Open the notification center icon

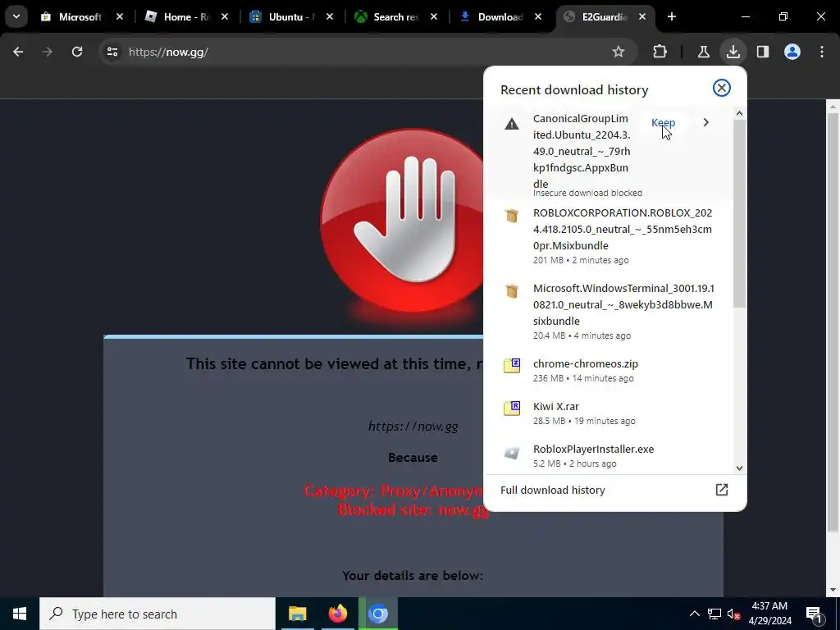pos(814,614)
